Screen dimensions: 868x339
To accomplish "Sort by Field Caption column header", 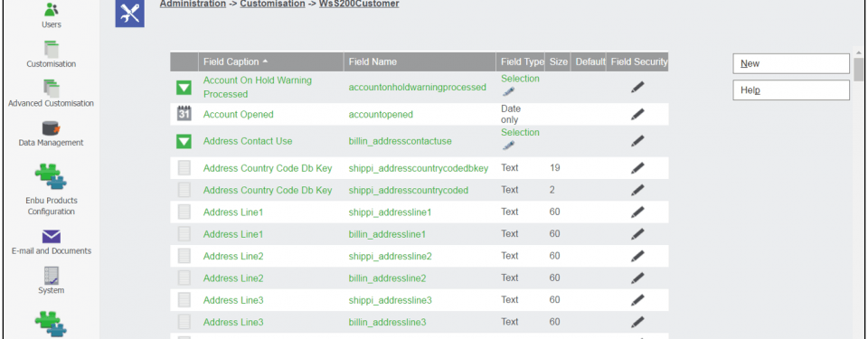I will [231, 61].
